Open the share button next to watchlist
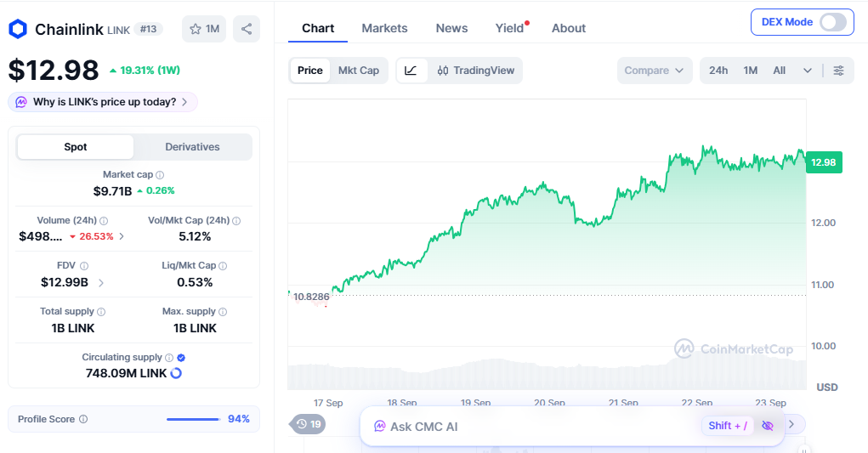 [247, 29]
